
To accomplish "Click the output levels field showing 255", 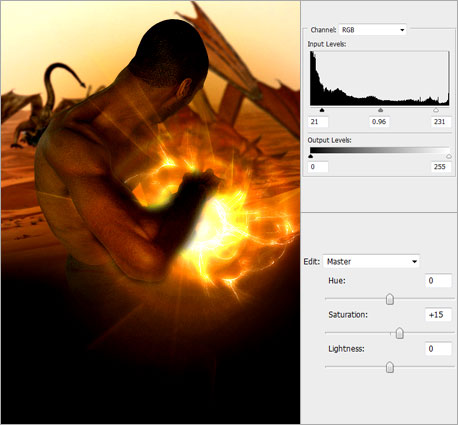I will coord(441,167).
